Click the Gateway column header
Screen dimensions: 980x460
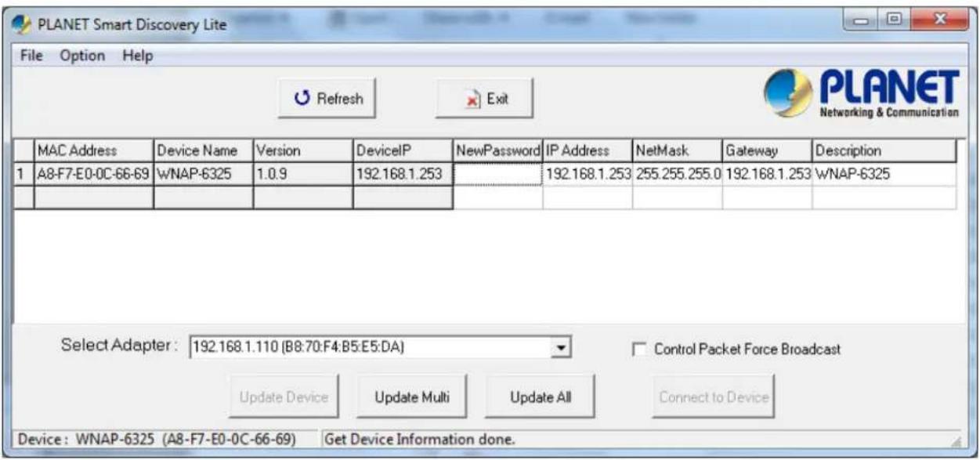768,150
